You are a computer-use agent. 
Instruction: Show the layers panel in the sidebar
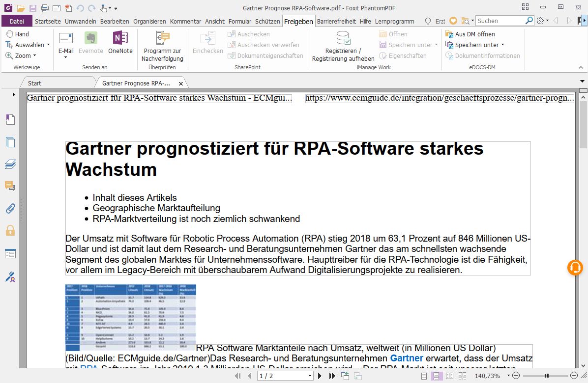tap(10, 164)
